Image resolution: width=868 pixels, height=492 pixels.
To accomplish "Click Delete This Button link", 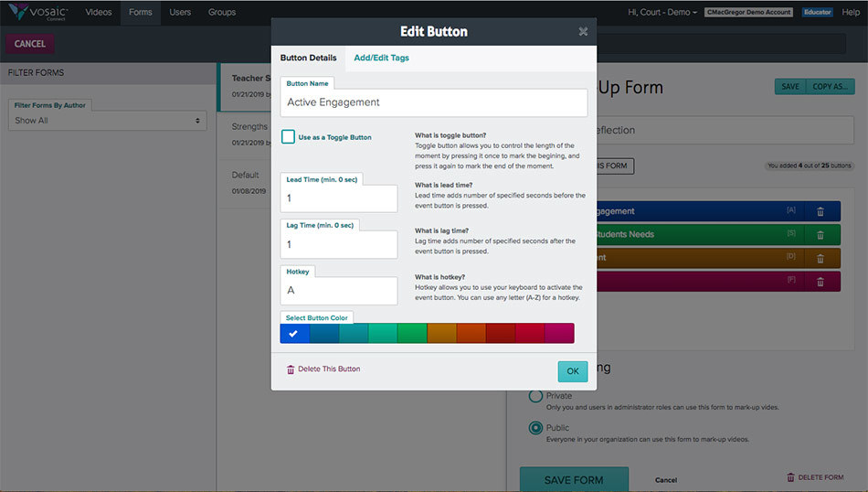I will point(329,369).
